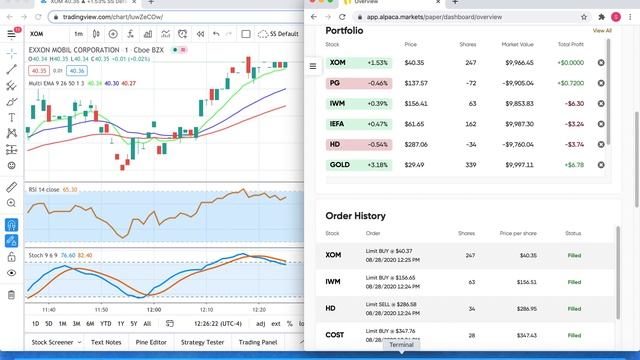Image resolution: width=640 pixels, height=360 pixels.
Task: Toggle hide all drawings eye icon
Action: click(x=11, y=273)
